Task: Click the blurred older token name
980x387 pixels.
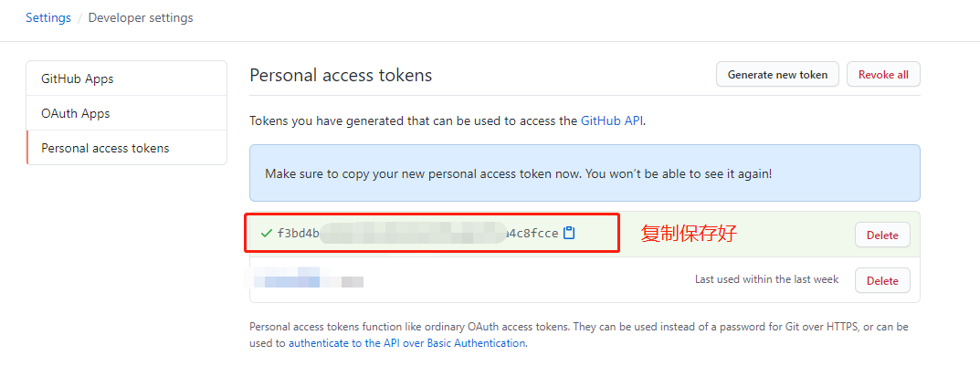Action: point(306,277)
